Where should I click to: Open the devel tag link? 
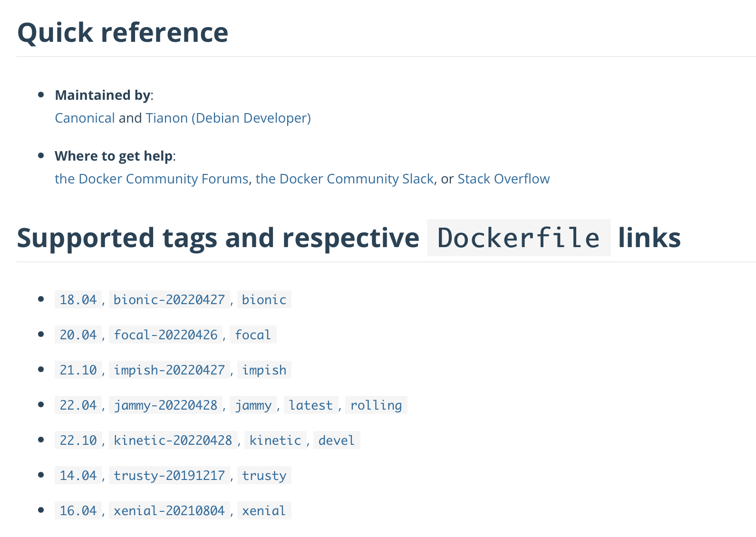(x=337, y=441)
